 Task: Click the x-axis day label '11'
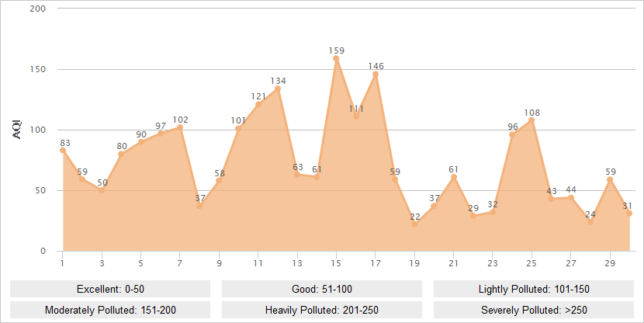coord(258,263)
